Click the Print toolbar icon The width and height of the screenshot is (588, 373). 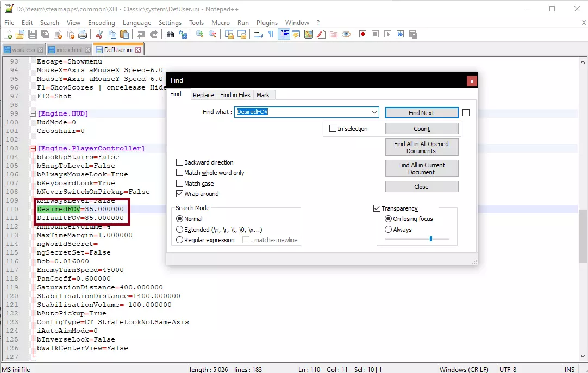[x=83, y=34]
